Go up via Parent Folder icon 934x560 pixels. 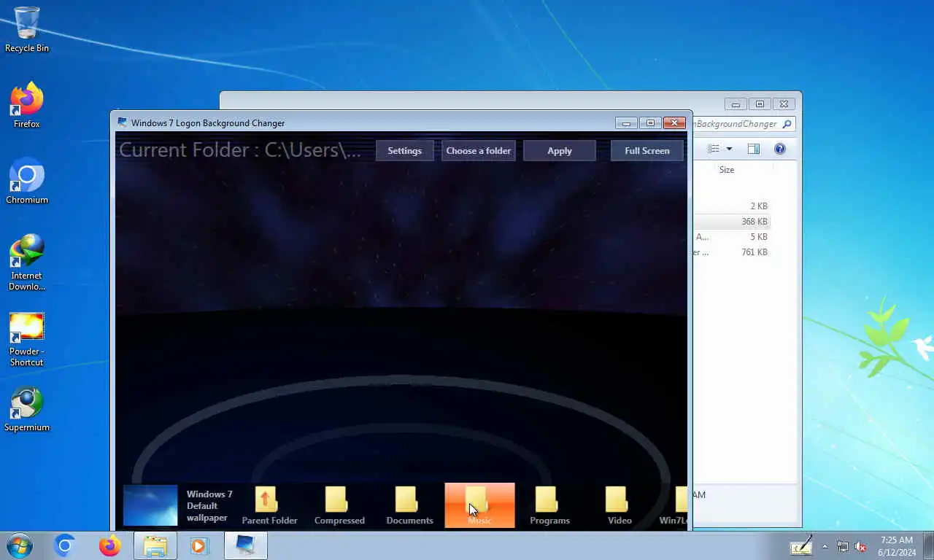pyautogui.click(x=269, y=505)
